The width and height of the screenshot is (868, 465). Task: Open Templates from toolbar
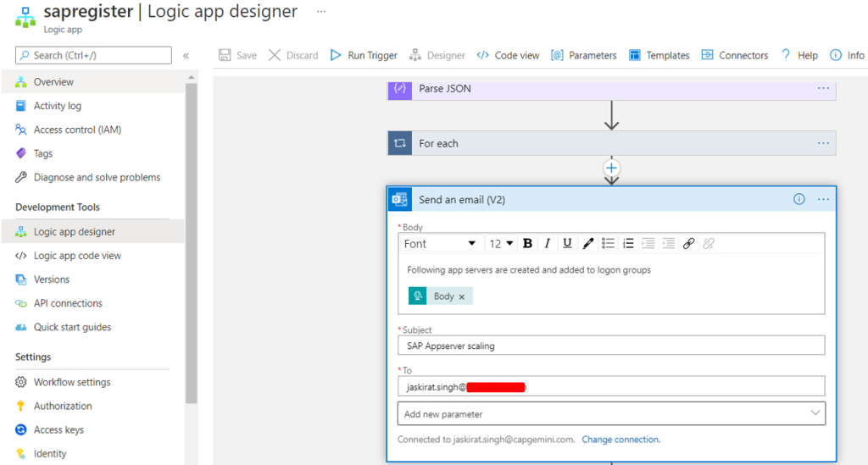(x=659, y=55)
